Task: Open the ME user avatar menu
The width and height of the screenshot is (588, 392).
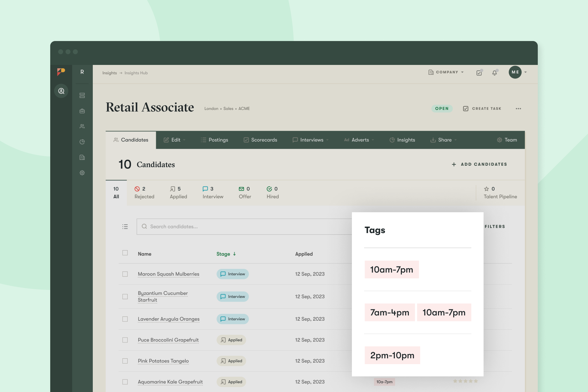Action: pyautogui.click(x=515, y=72)
